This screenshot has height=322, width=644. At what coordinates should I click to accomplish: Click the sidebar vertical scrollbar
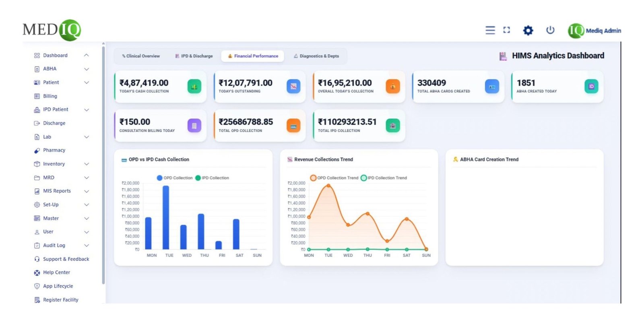point(103,165)
